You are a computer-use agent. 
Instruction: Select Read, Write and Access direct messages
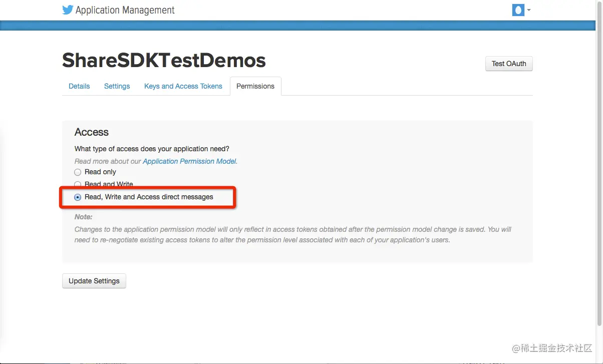(x=78, y=197)
